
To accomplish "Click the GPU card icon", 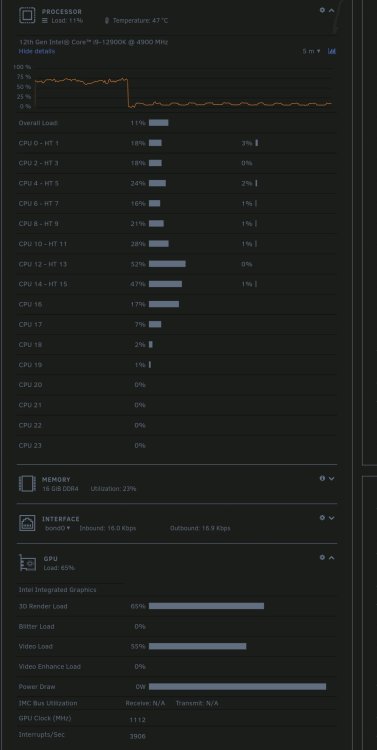I will pyautogui.click(x=28, y=563).
